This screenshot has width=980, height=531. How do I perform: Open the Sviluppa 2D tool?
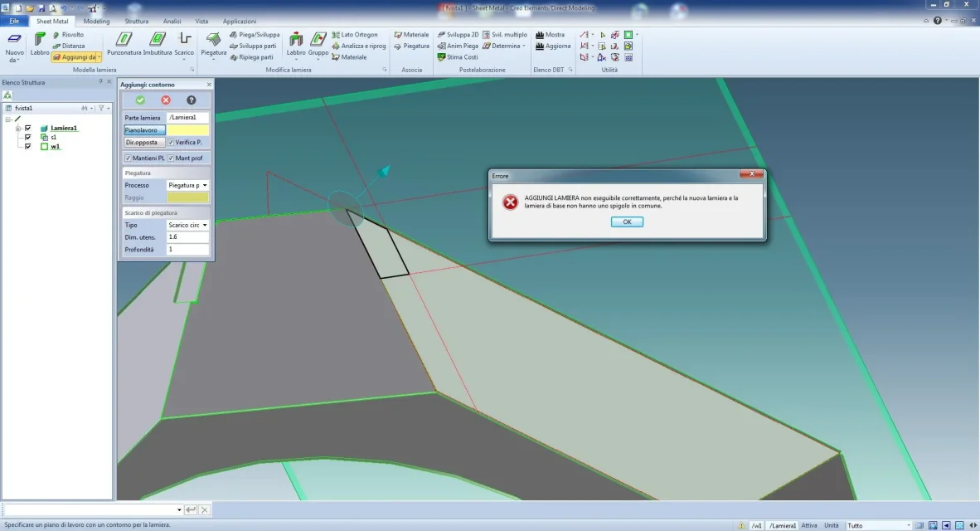[442, 35]
